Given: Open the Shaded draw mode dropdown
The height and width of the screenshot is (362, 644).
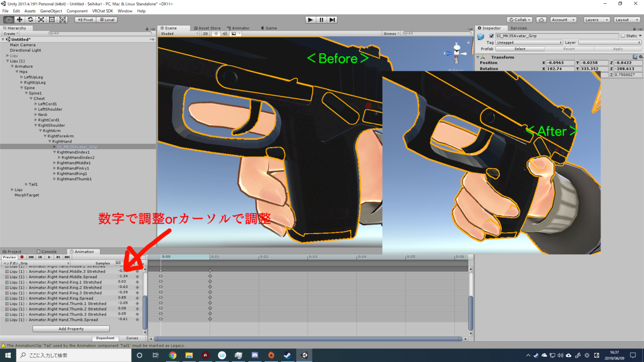Looking at the screenshot, I should (179, 34).
